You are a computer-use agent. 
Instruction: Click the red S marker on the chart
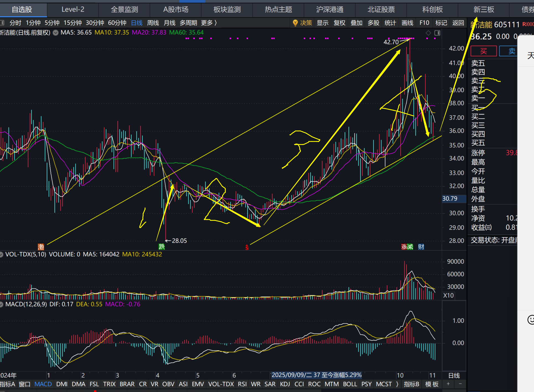(247, 247)
